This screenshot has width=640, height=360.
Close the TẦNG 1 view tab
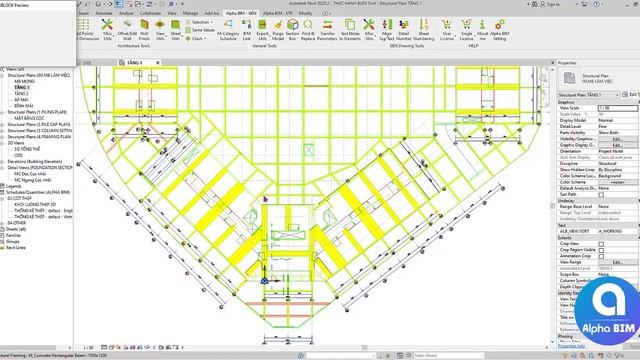[158, 62]
